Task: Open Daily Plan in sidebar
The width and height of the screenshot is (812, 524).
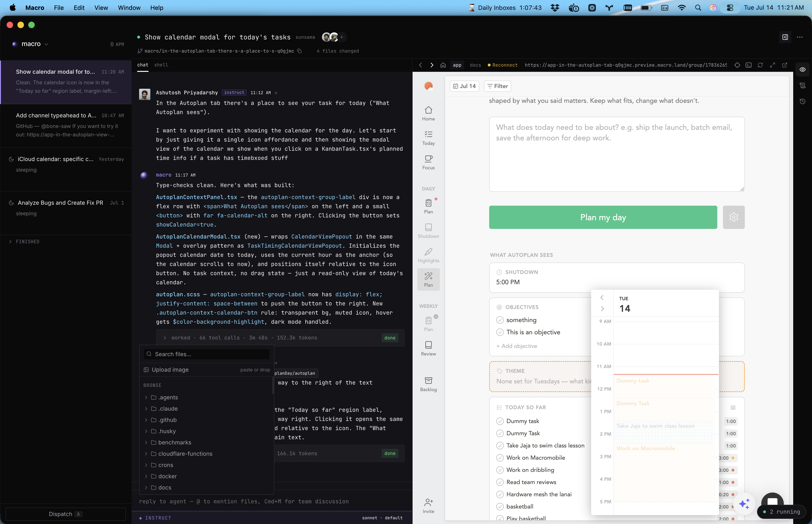Action: coord(428,206)
